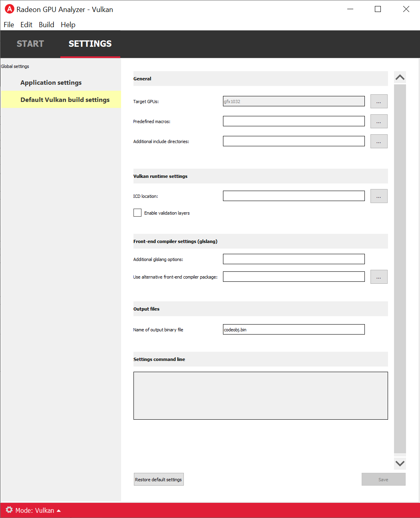Select Application settings in the sidebar

tap(51, 83)
